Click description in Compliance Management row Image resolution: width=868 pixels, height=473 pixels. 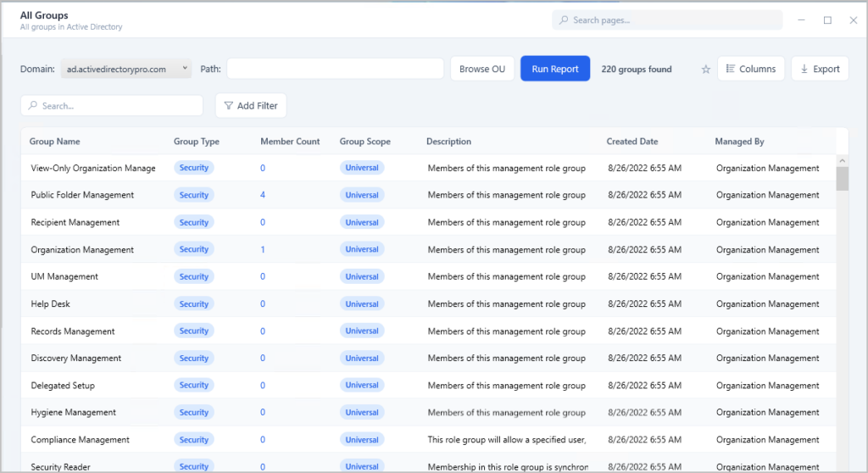click(507, 439)
